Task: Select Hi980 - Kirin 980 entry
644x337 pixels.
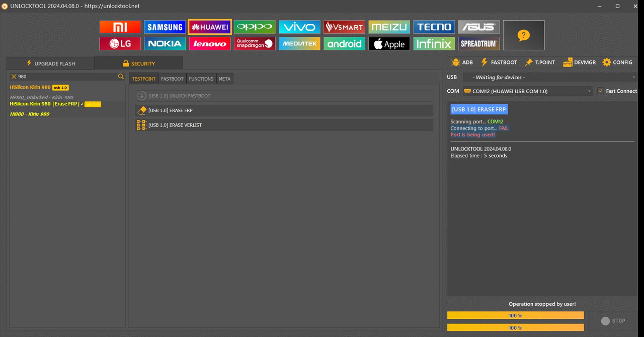Action: 30,114
